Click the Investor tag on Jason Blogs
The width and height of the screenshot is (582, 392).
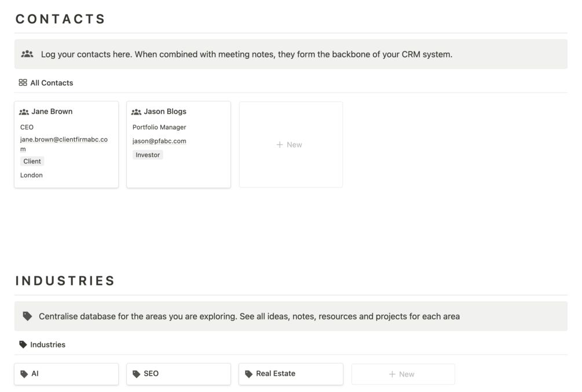click(x=148, y=155)
